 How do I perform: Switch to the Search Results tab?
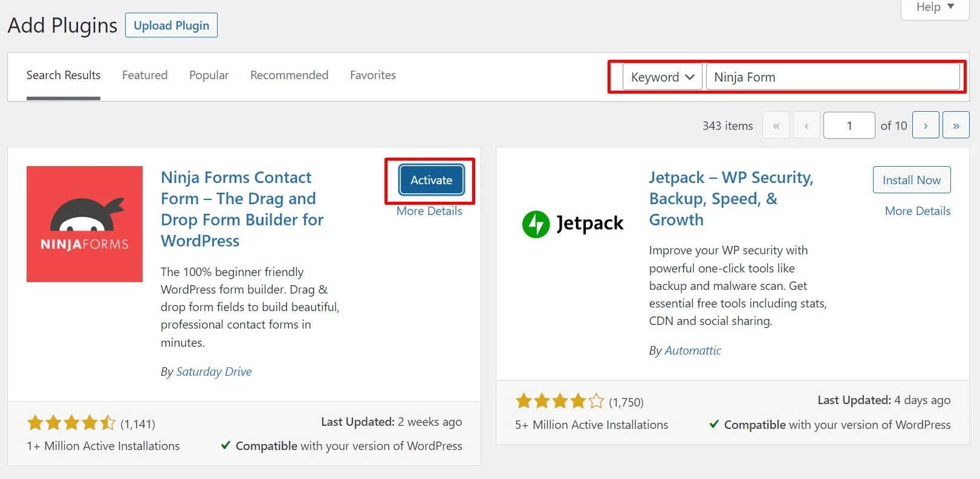coord(63,76)
